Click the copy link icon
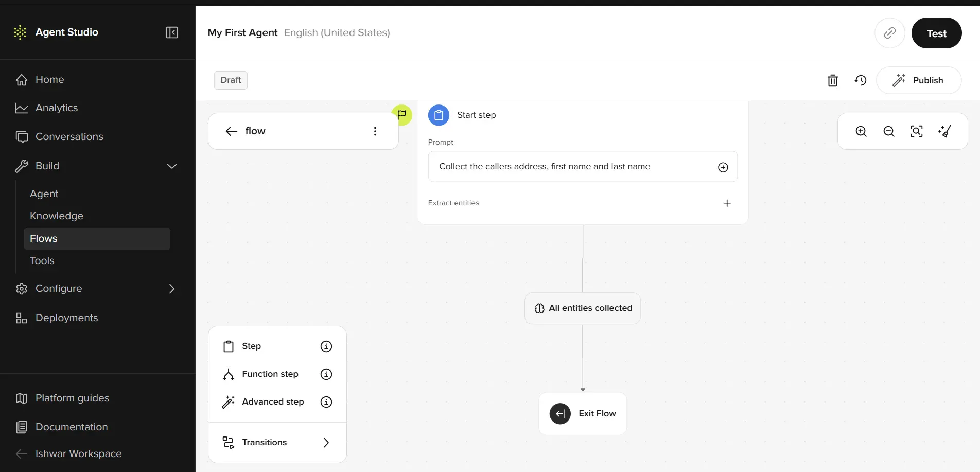The height and width of the screenshot is (472, 980). tap(890, 33)
